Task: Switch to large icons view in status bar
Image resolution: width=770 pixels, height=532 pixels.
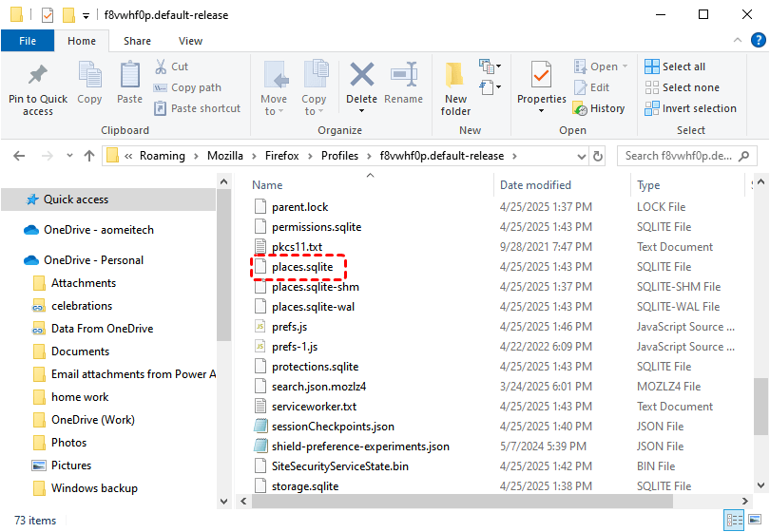Action: click(755, 520)
